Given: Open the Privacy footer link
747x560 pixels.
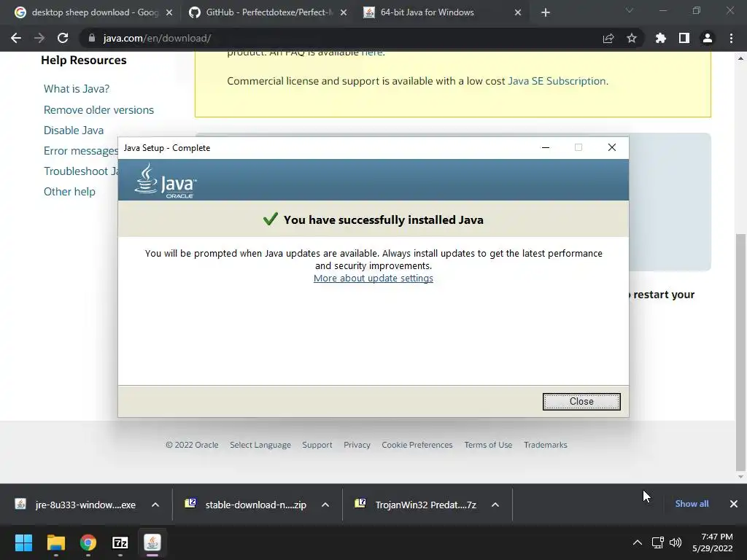Looking at the screenshot, I should tap(357, 445).
